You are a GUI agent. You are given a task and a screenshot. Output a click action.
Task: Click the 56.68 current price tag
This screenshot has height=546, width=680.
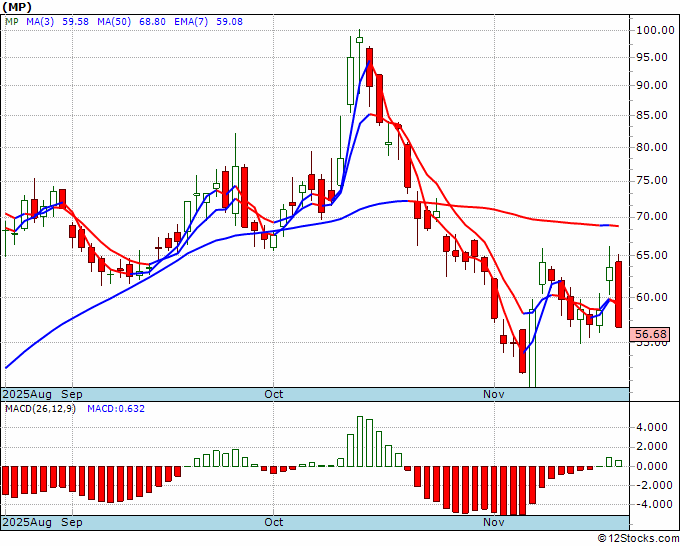click(x=651, y=334)
